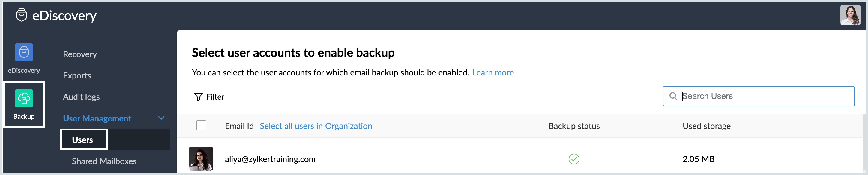
Task: Toggle the Email Id header checkbox off
Action: pyautogui.click(x=201, y=125)
